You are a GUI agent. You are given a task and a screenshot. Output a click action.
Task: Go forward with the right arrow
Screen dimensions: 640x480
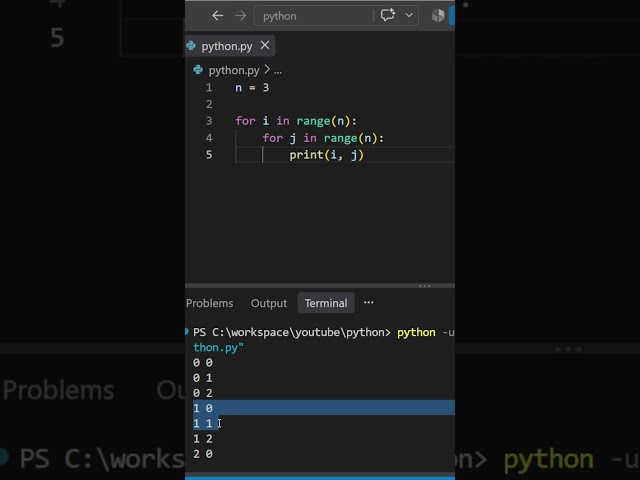click(x=240, y=16)
